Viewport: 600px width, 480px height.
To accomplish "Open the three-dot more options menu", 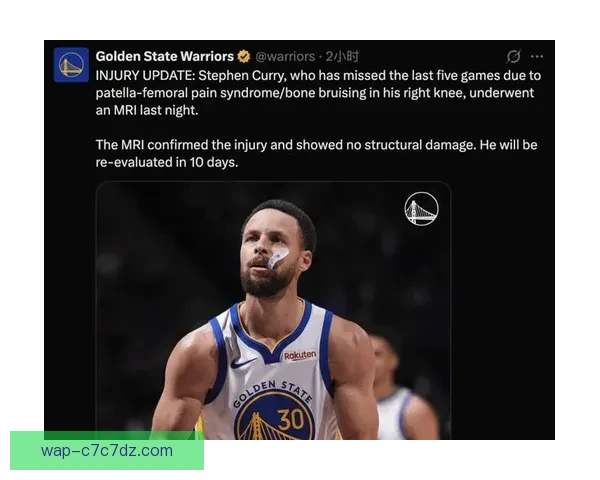I will click(537, 57).
